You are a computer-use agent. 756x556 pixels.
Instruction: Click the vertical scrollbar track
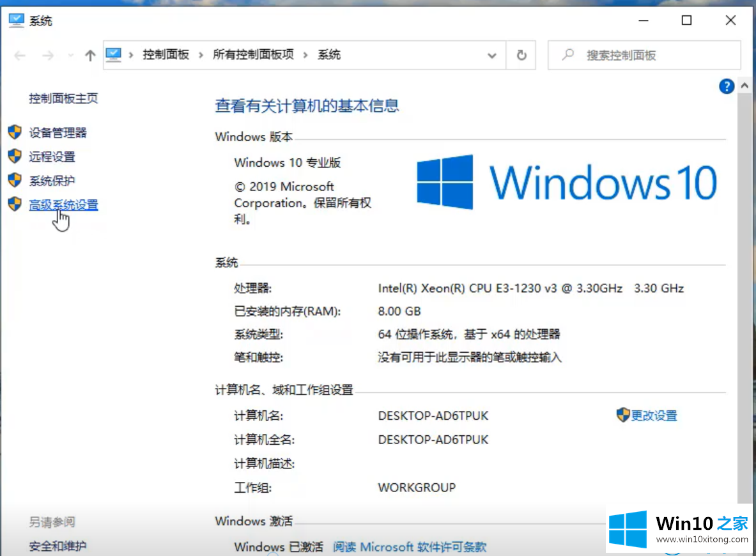pos(744,299)
